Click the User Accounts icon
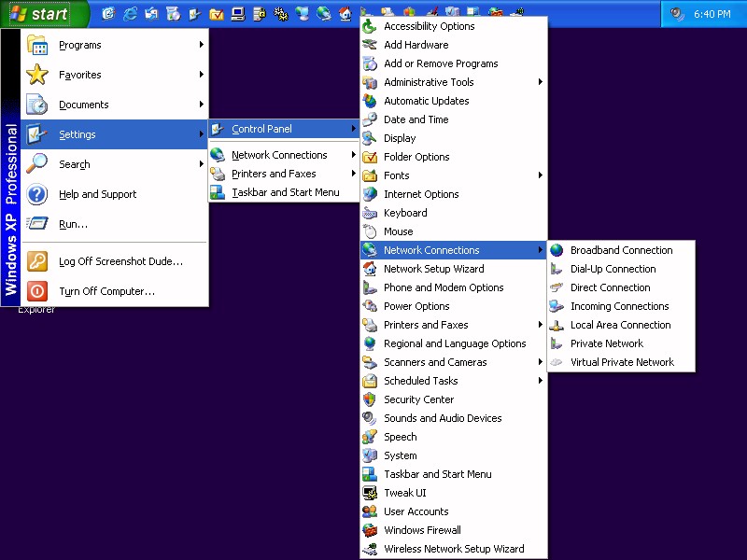Screen dimensions: 747x560 tap(370, 511)
